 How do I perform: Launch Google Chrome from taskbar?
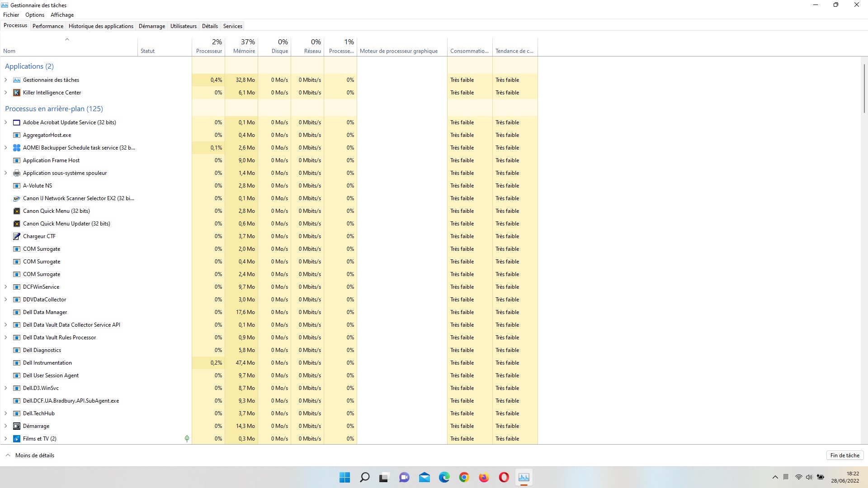point(464,478)
